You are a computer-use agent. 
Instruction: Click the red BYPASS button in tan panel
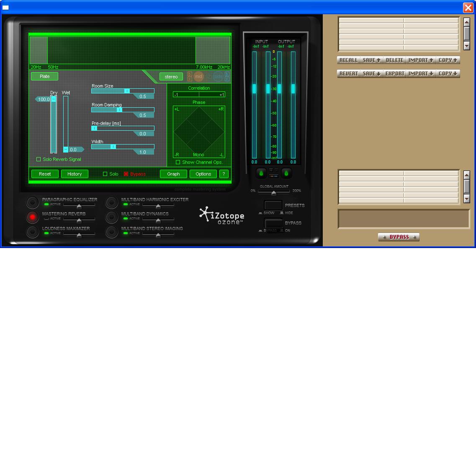399,237
